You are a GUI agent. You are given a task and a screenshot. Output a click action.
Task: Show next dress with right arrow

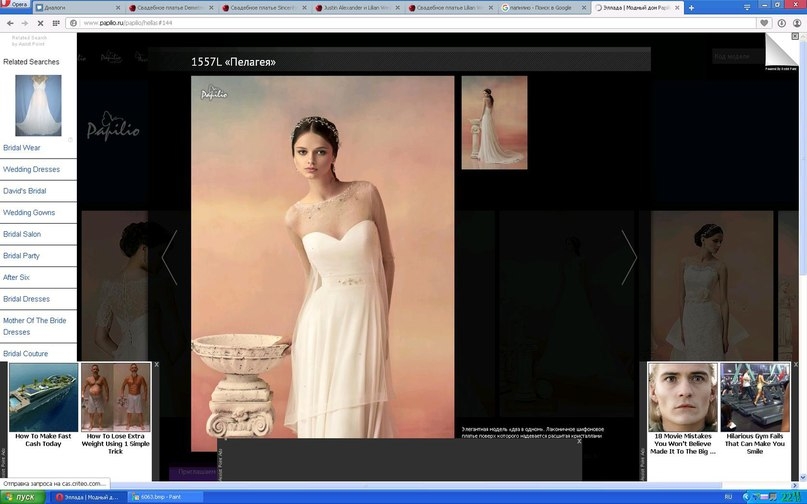pyautogui.click(x=629, y=257)
